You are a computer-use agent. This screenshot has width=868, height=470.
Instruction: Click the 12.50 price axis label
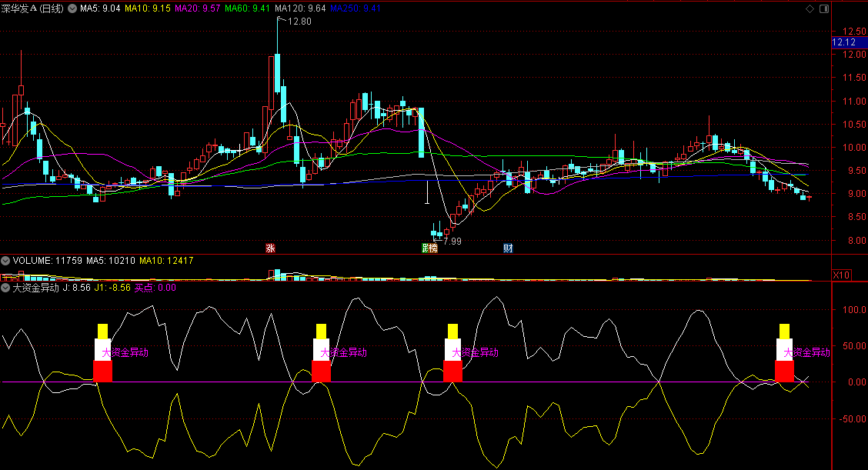[x=853, y=31]
